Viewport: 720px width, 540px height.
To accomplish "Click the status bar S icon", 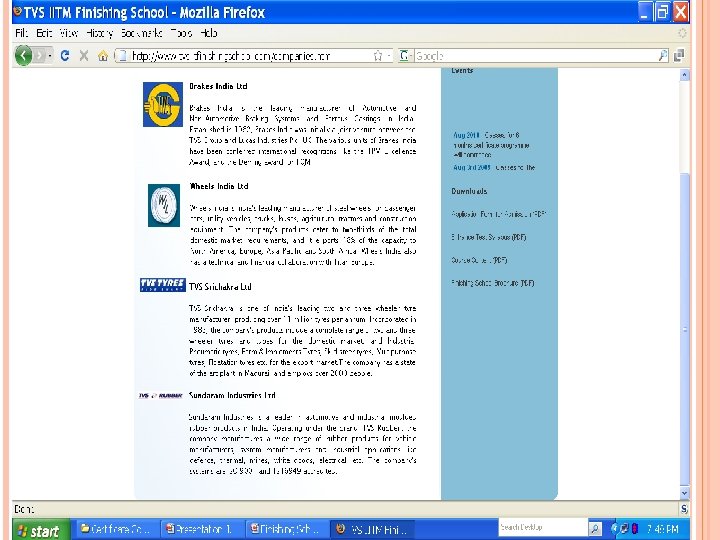I will [684, 509].
